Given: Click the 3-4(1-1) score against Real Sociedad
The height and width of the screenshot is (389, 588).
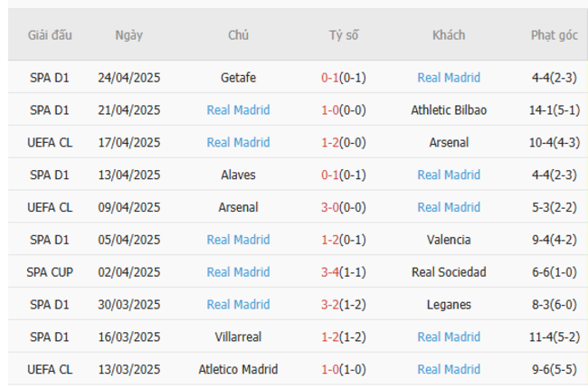Looking at the screenshot, I should tap(344, 272).
